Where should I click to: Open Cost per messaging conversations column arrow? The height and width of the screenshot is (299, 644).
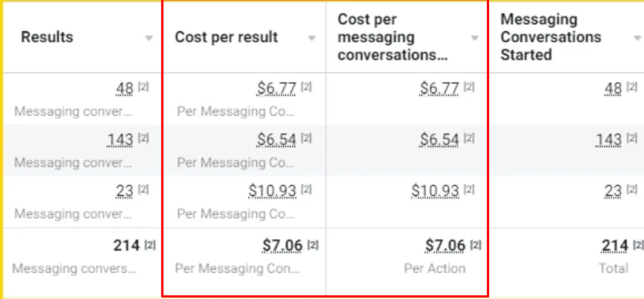tap(475, 39)
